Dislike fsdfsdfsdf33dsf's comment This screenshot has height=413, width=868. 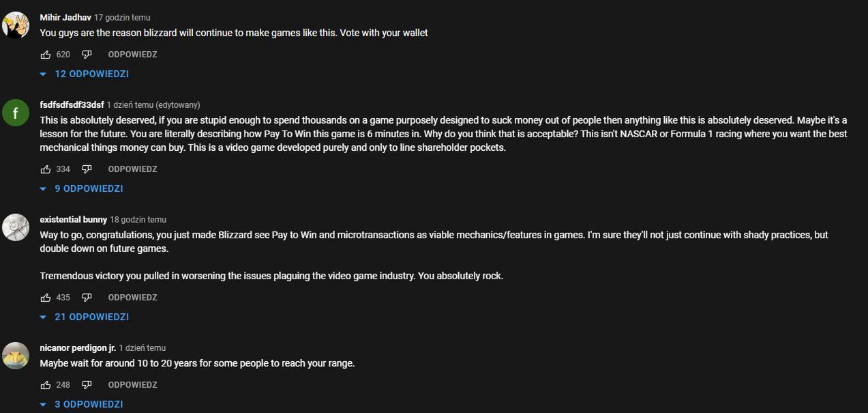coord(87,169)
